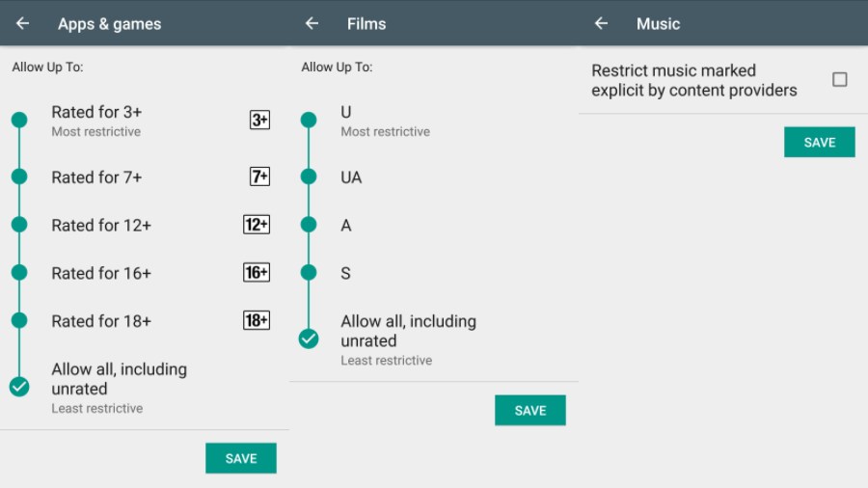The height and width of the screenshot is (488, 868).
Task: Click back arrow in Music header
Action: (601, 23)
